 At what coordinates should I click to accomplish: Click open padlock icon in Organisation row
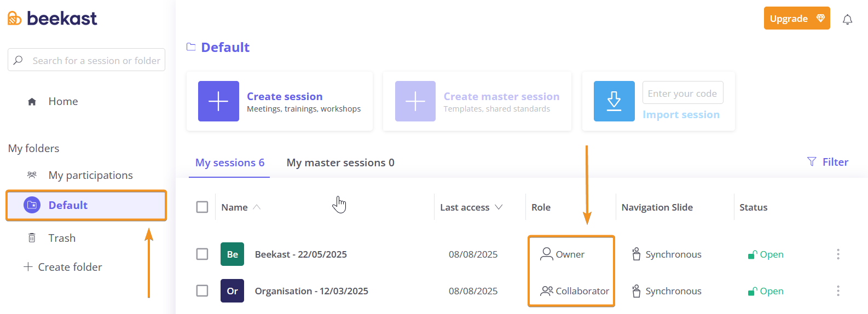[753, 291]
